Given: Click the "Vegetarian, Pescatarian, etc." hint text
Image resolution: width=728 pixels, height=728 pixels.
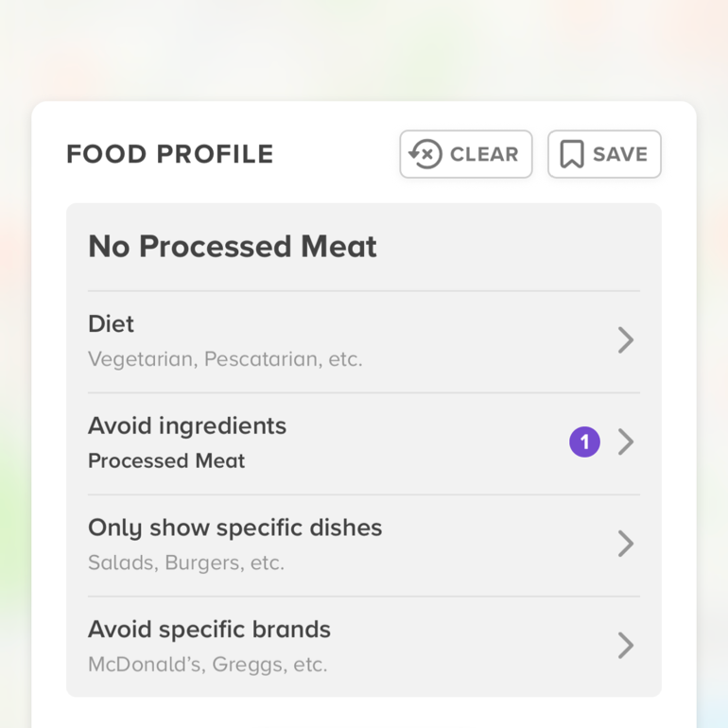Looking at the screenshot, I should tap(225, 359).
